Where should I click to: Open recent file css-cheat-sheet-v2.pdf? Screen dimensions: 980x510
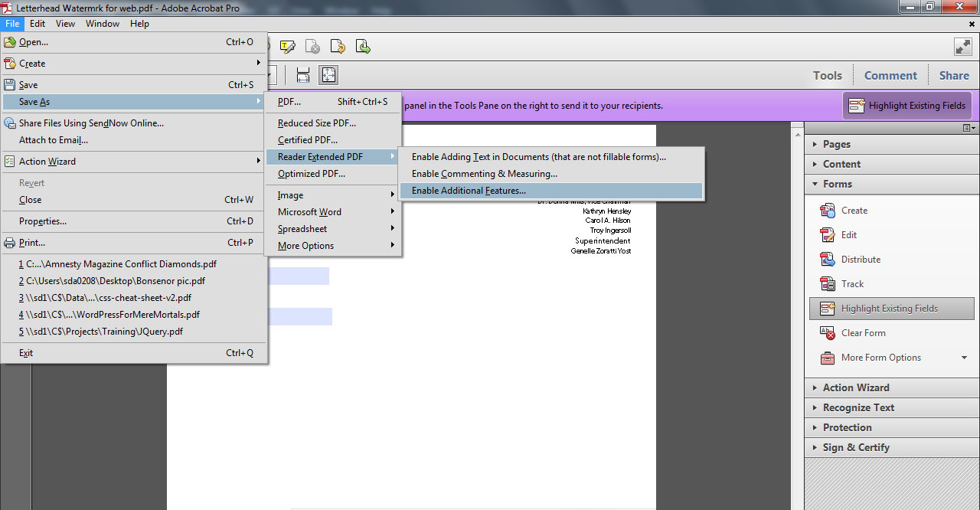(x=134, y=298)
